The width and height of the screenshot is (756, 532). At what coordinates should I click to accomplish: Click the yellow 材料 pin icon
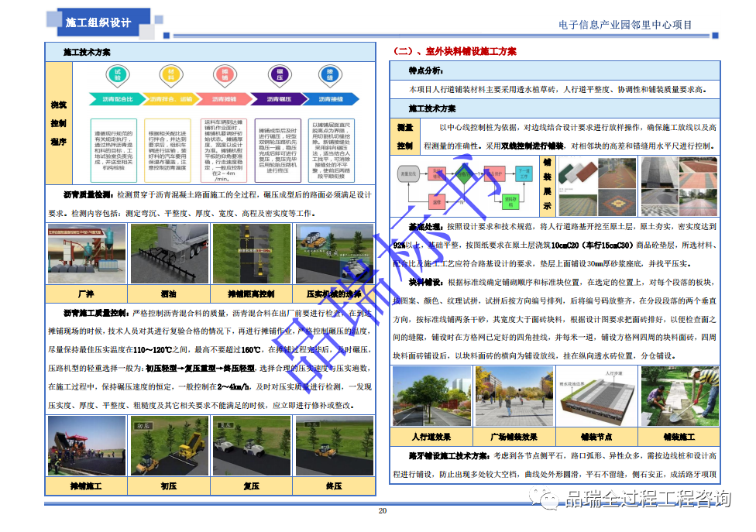[171, 74]
